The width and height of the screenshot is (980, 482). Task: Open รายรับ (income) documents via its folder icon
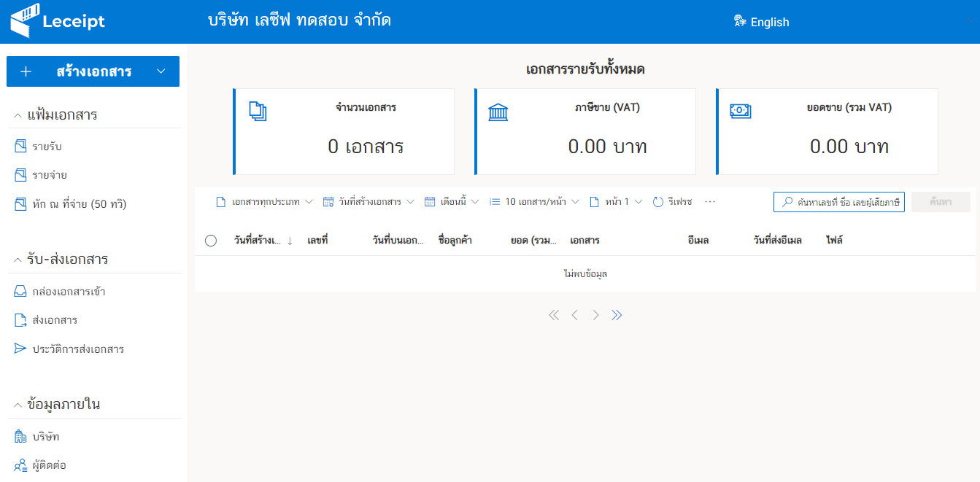[20, 145]
